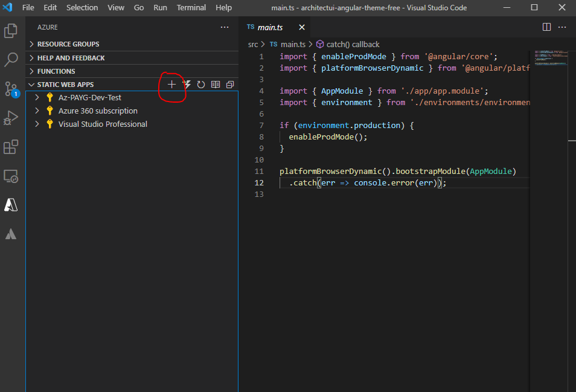Open Source Control view with badge

(11, 89)
